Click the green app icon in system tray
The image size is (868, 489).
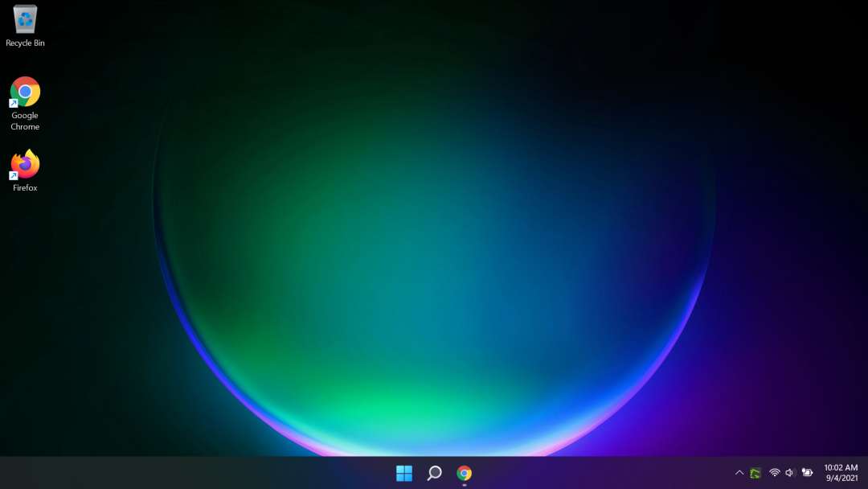pos(755,473)
